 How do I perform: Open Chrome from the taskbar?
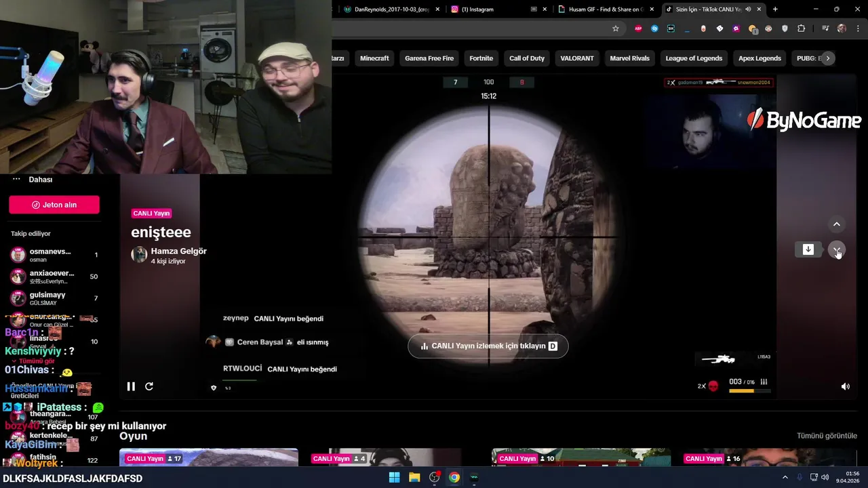(x=454, y=478)
